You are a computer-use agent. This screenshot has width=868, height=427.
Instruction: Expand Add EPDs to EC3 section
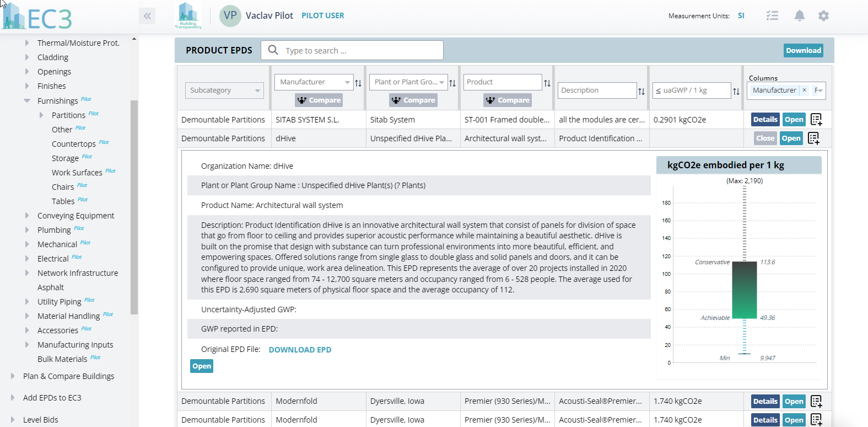point(13,397)
